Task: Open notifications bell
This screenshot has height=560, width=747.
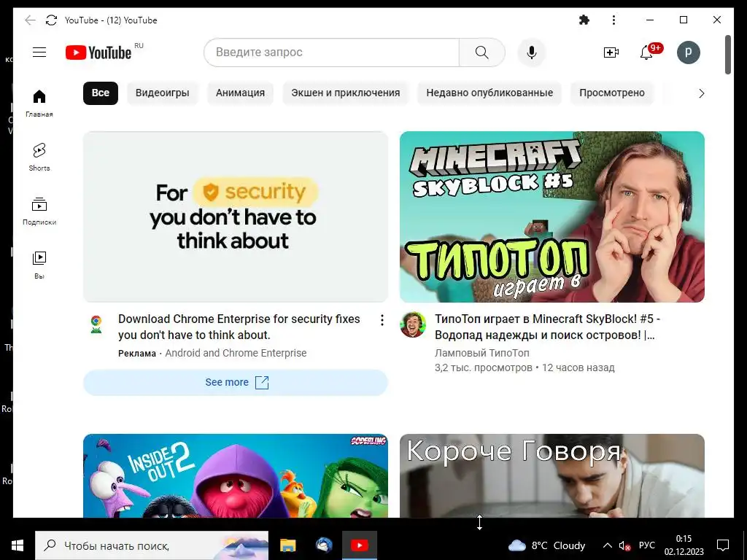Action: pos(646,52)
